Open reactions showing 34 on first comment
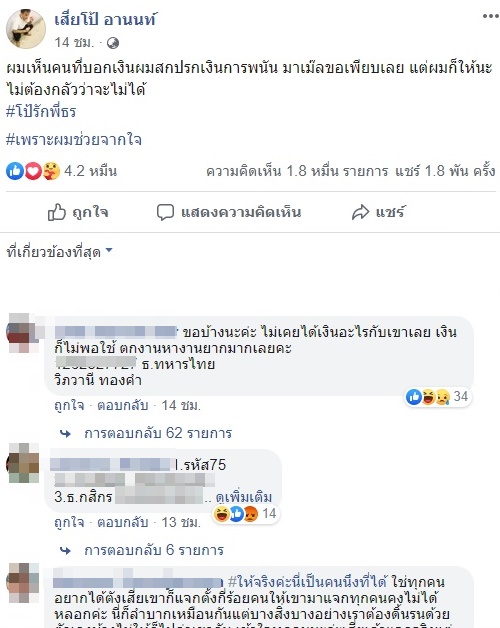Screen dimensions: 500x628 438,397
